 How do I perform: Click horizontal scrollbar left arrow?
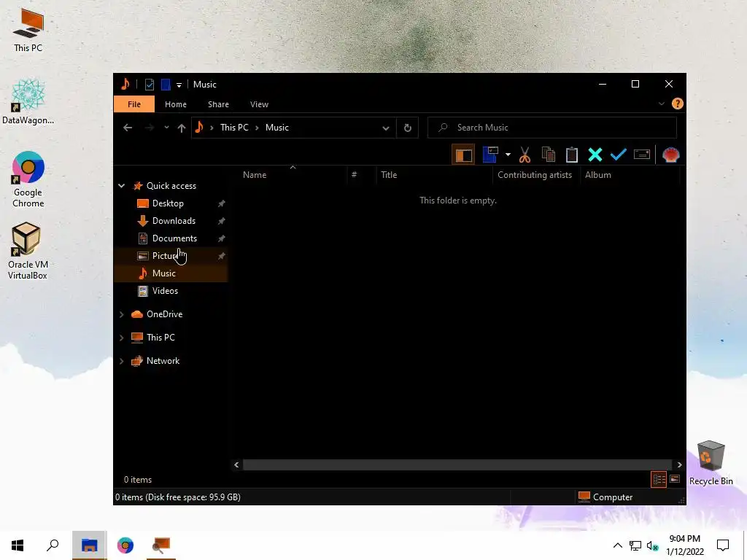pyautogui.click(x=236, y=464)
